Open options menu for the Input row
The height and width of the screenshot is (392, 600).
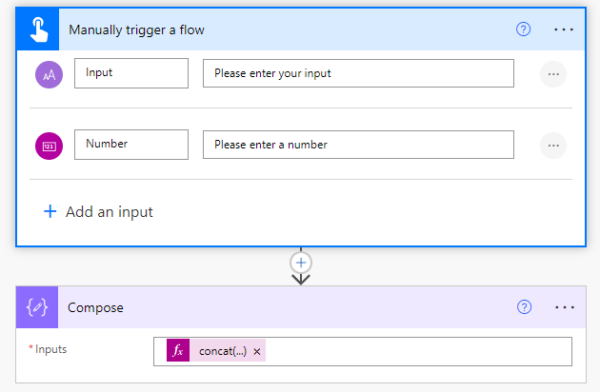coord(553,74)
